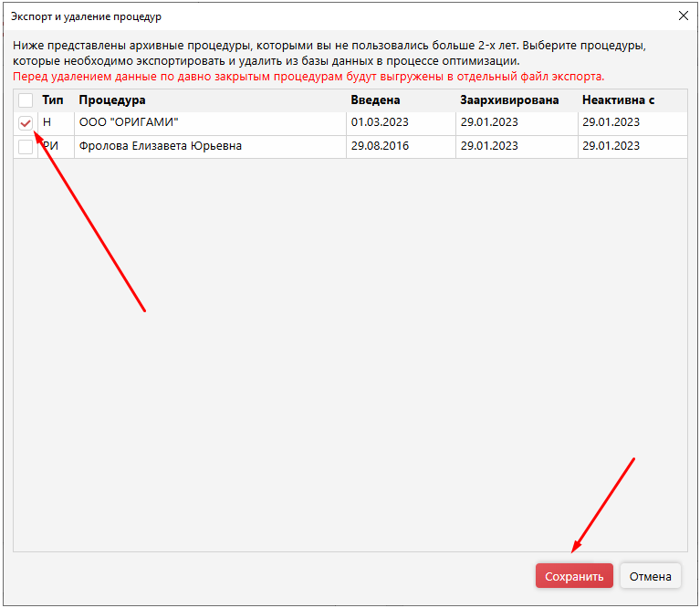Screen dimensions: 700x608
Task: Sort the table by Введена column
Action: pyautogui.click(x=375, y=100)
